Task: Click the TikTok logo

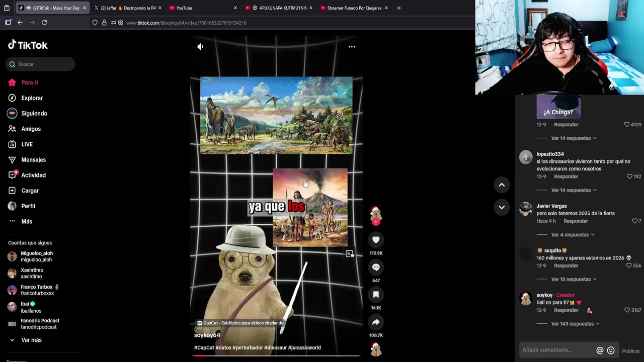Action: tap(28, 45)
